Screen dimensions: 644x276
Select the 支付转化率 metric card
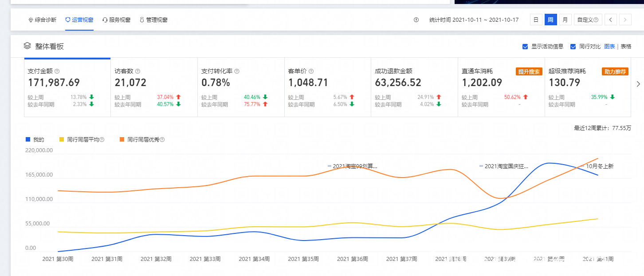click(x=241, y=87)
